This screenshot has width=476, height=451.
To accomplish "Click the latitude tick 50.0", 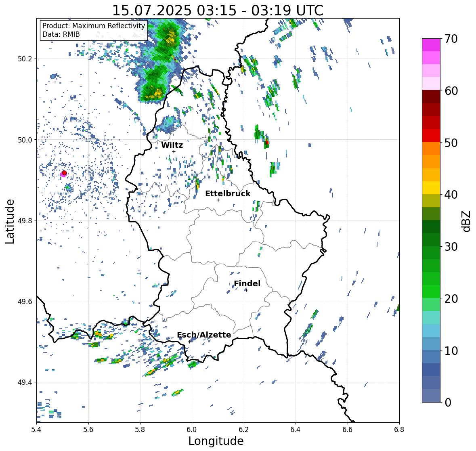I will click(25, 140).
